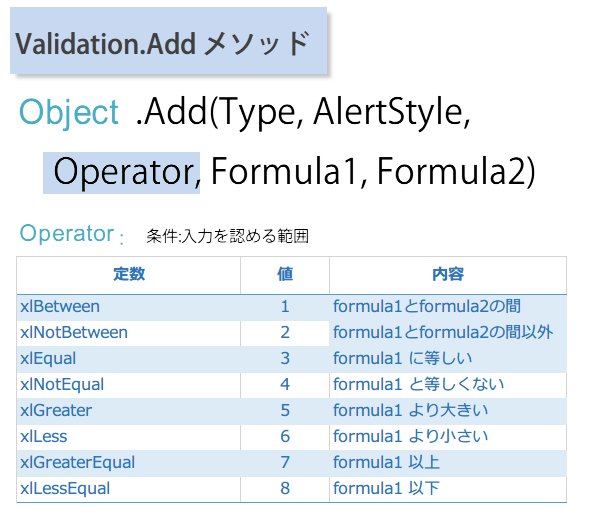Click the 内容 column header
Image resolution: width=600 pixels, height=521 pixels.
pyautogui.click(x=447, y=275)
